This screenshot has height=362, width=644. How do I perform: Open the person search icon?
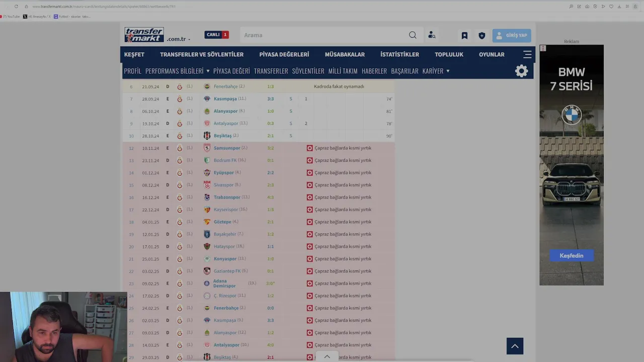point(432,35)
